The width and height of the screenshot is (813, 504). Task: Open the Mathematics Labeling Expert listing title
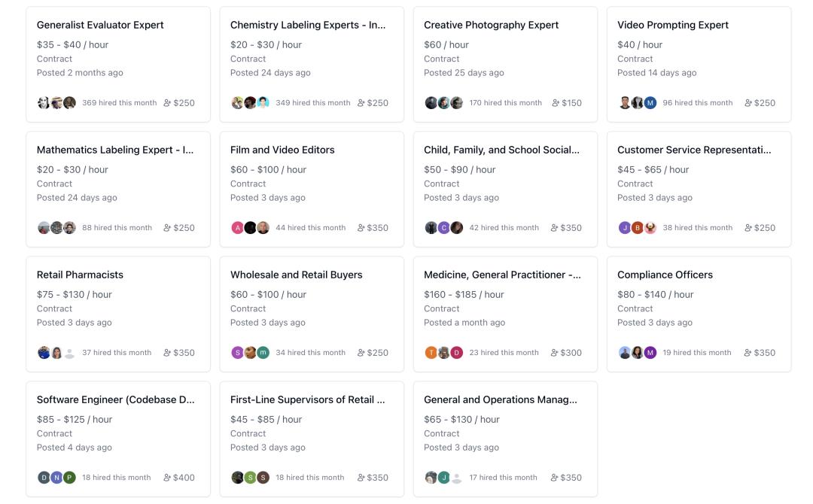115,150
